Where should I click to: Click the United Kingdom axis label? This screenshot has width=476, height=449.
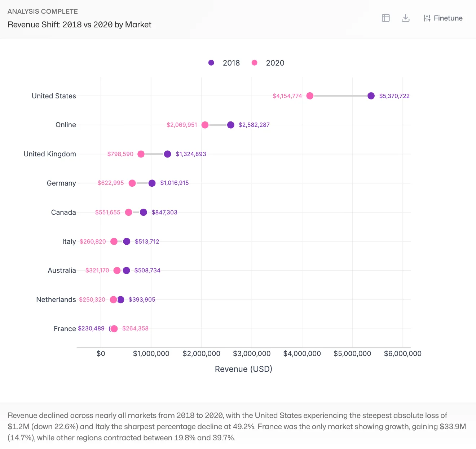[50, 154]
